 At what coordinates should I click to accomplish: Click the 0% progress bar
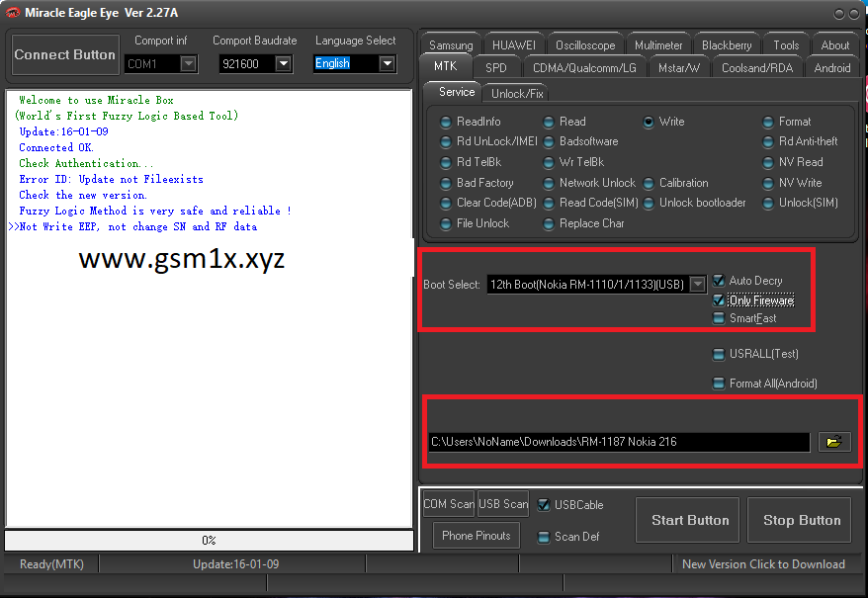pos(209,541)
